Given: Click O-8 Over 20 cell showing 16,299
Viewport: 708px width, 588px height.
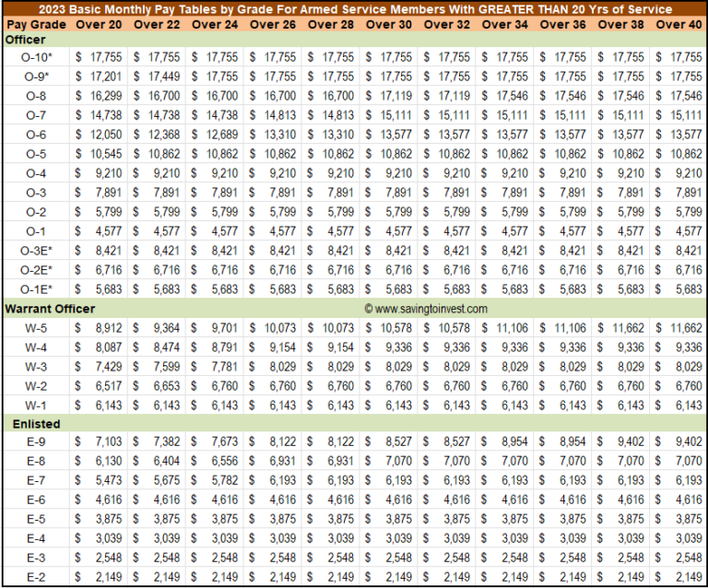Looking at the screenshot, I should pos(99,96).
